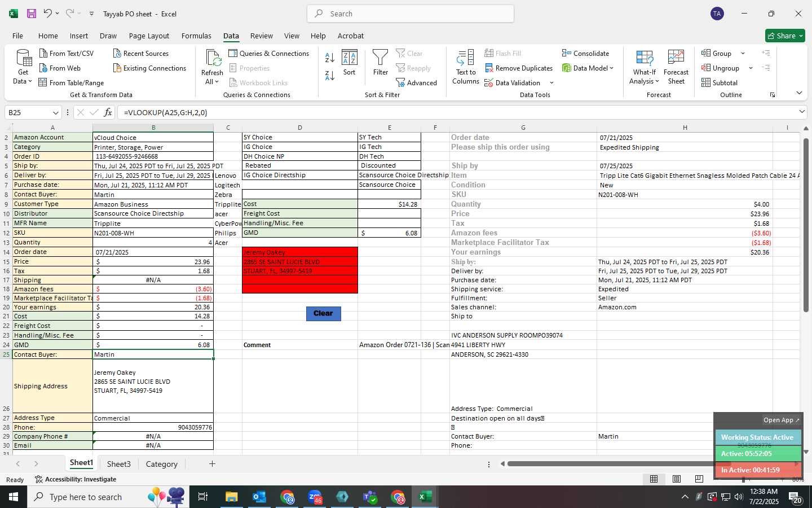Open Data Validation
812x508 pixels.
tap(513, 82)
